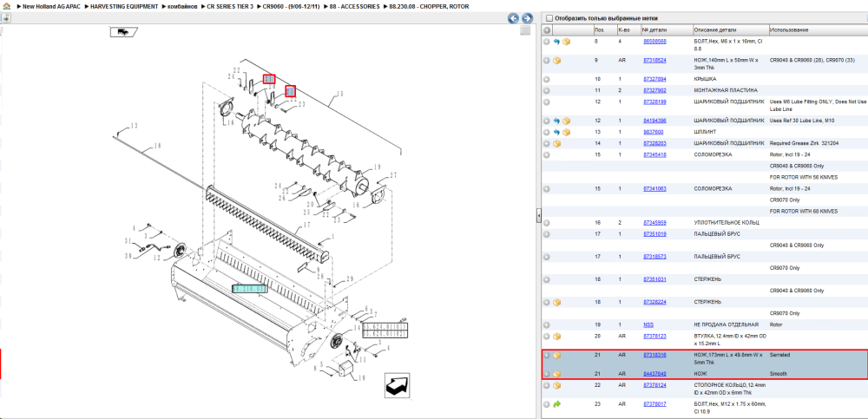Click 'К-во' column header
The width and height of the screenshot is (868, 419).
click(628, 29)
